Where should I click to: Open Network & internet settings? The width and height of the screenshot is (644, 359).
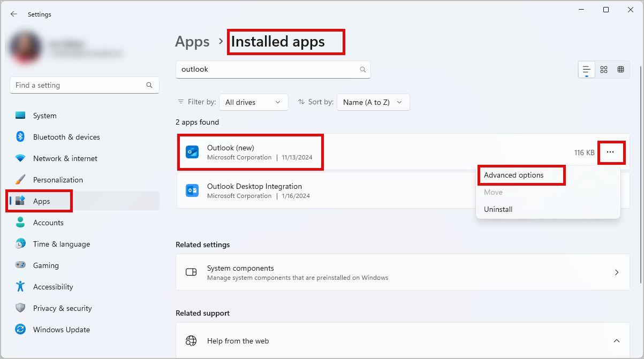tap(85, 158)
